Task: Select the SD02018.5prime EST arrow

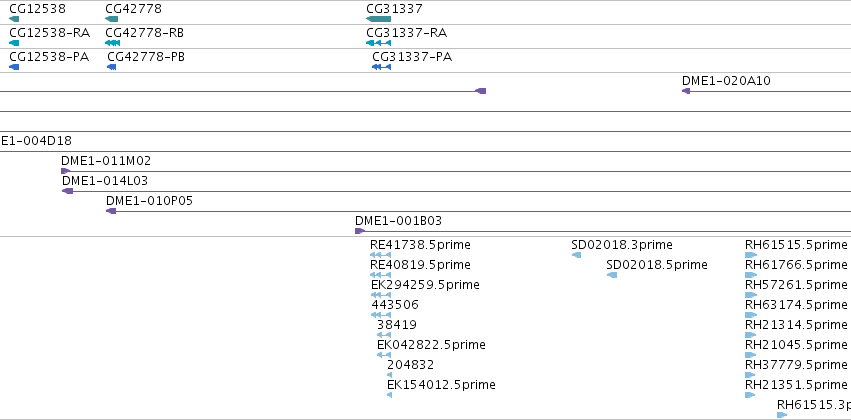Action: pos(612,275)
